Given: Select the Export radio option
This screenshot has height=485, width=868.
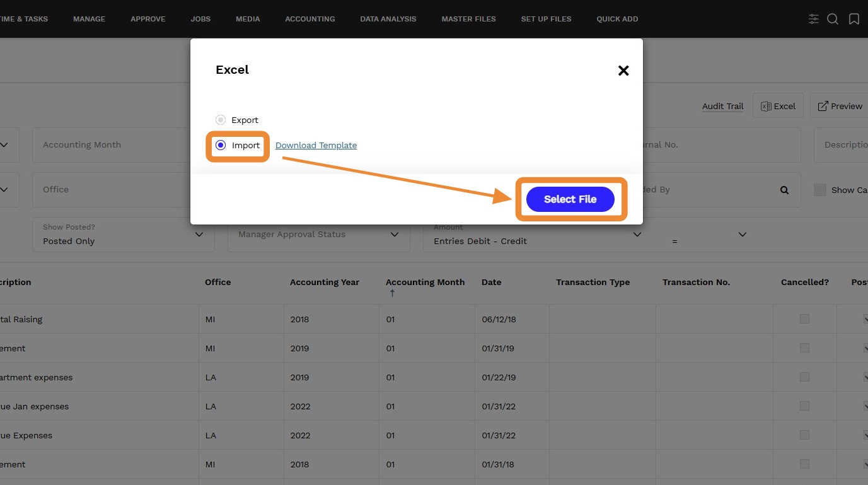Looking at the screenshot, I should click(x=221, y=120).
